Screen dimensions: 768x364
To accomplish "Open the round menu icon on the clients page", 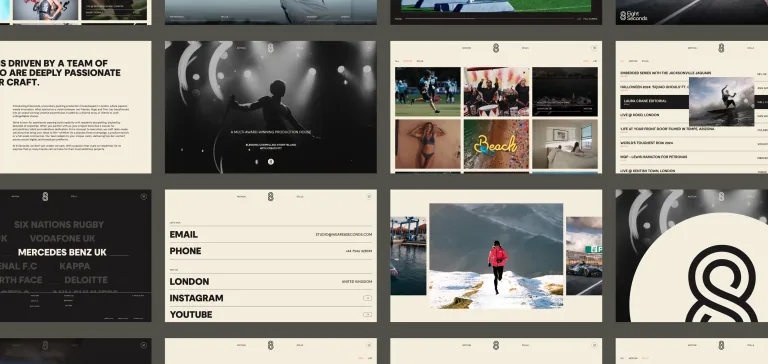I will [x=144, y=196].
